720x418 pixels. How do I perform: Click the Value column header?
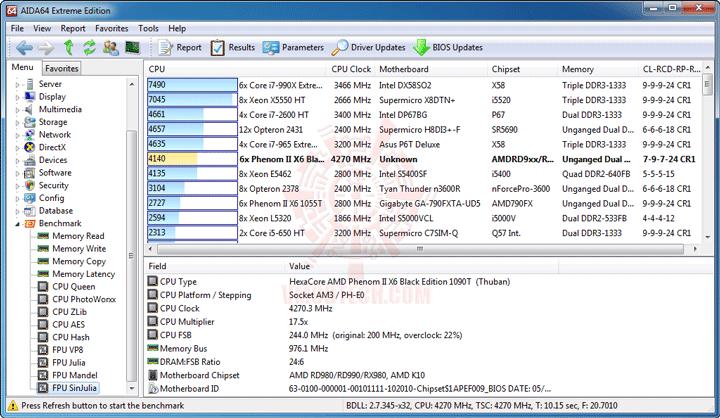pos(422,266)
